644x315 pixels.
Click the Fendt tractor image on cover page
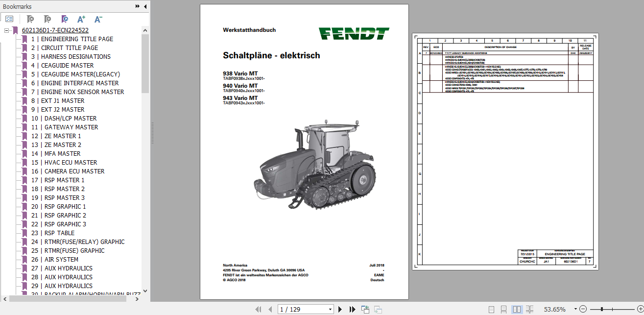[314, 165]
